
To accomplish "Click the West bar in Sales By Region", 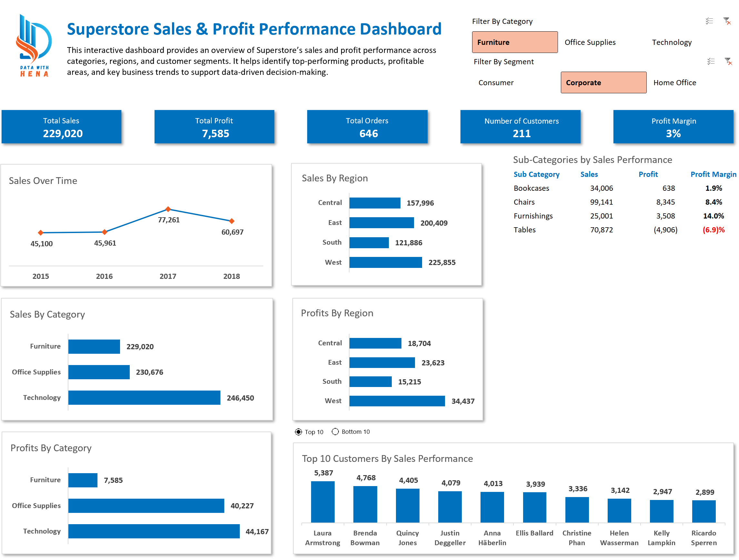I will coord(386,262).
